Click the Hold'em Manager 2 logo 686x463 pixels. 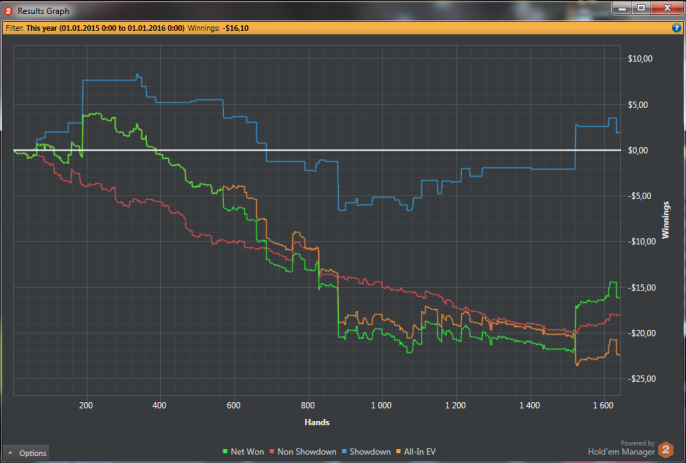[x=666, y=449]
